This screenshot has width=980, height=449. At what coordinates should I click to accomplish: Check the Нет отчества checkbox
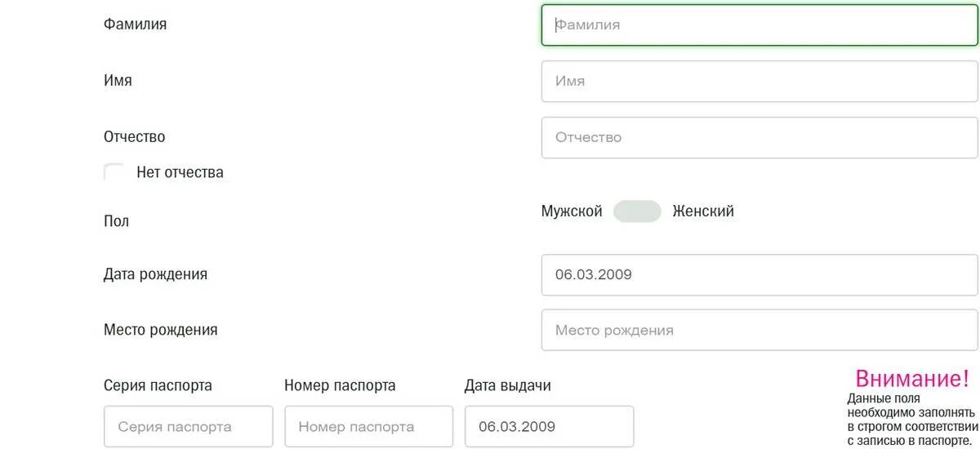click(114, 172)
